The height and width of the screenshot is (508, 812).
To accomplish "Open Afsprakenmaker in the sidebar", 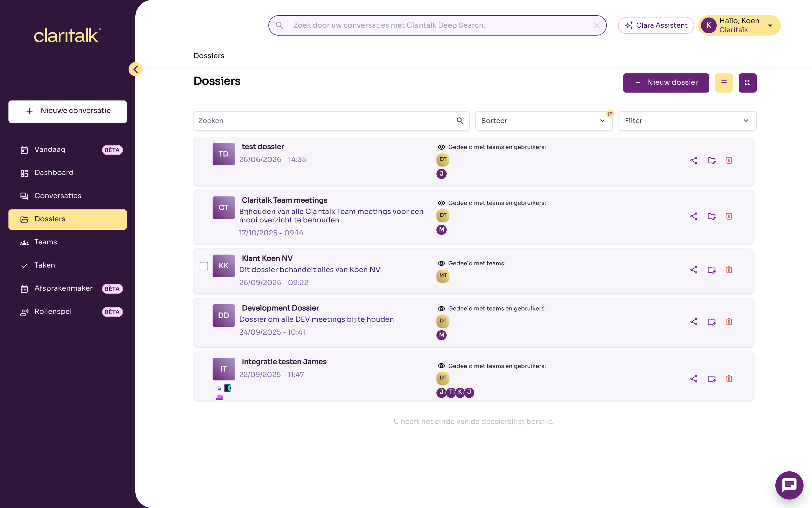I will (x=67, y=289).
